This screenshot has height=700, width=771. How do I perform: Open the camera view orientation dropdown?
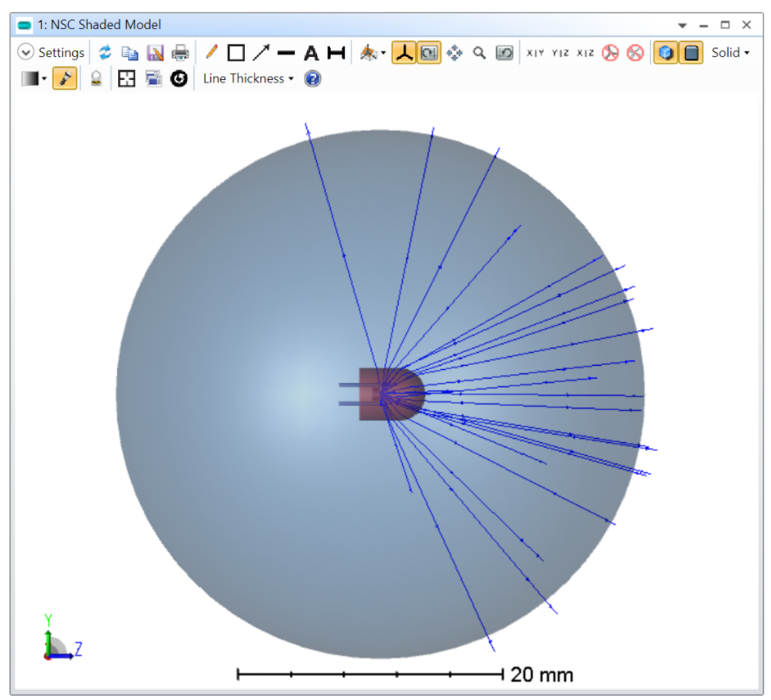pos(373,52)
